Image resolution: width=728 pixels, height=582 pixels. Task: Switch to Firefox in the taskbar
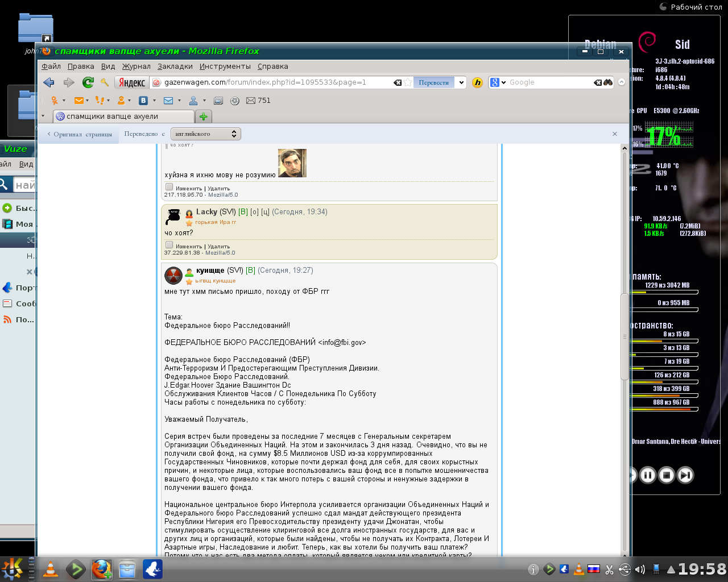click(x=102, y=569)
